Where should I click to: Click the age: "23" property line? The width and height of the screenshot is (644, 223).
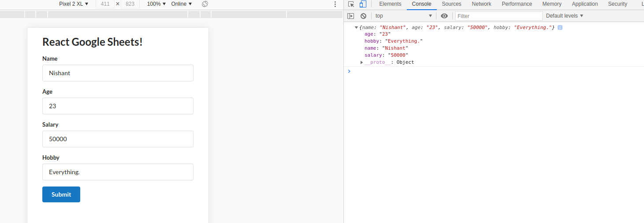378,34
